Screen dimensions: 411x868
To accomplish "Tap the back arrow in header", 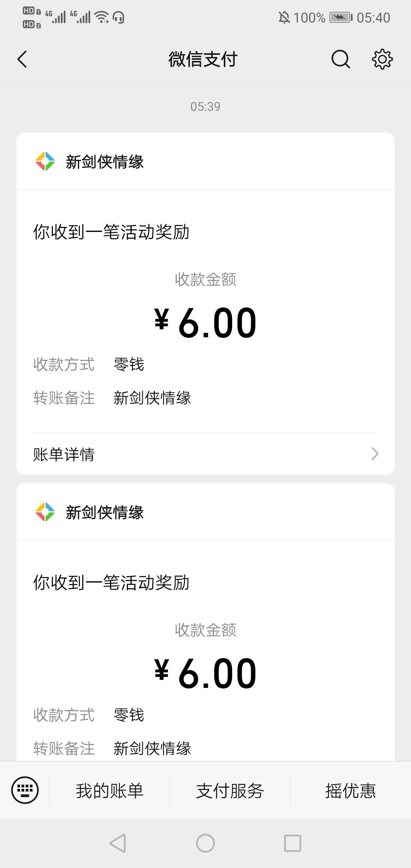I will (x=22, y=59).
